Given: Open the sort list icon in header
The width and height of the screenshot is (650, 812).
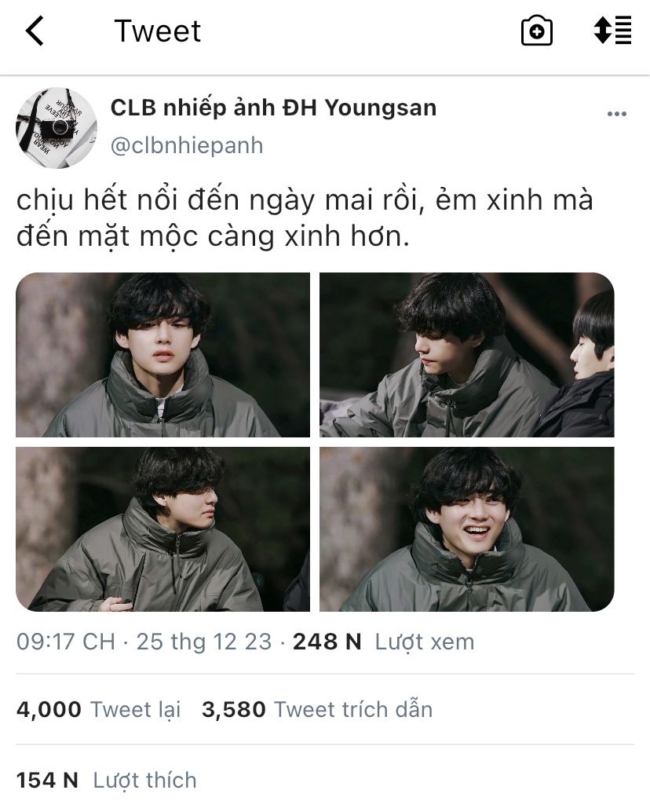Looking at the screenshot, I should pos(612,30).
